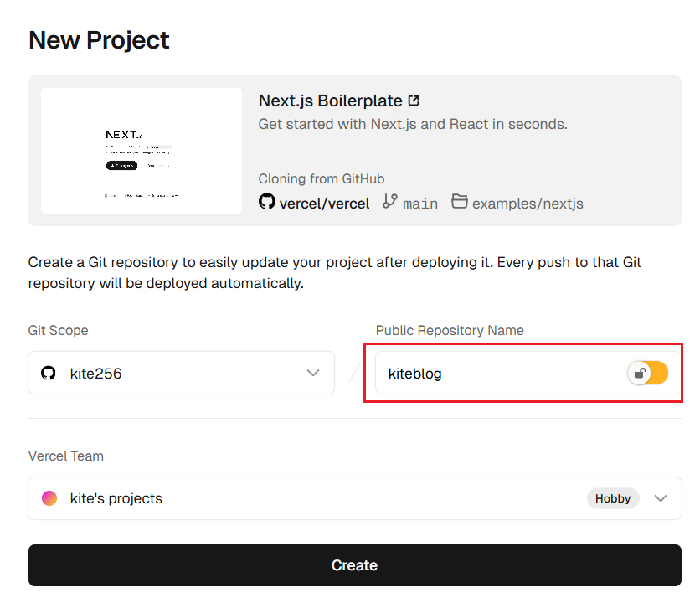
Task: Expand the Git Scope chevron arrow
Action: pyautogui.click(x=312, y=373)
